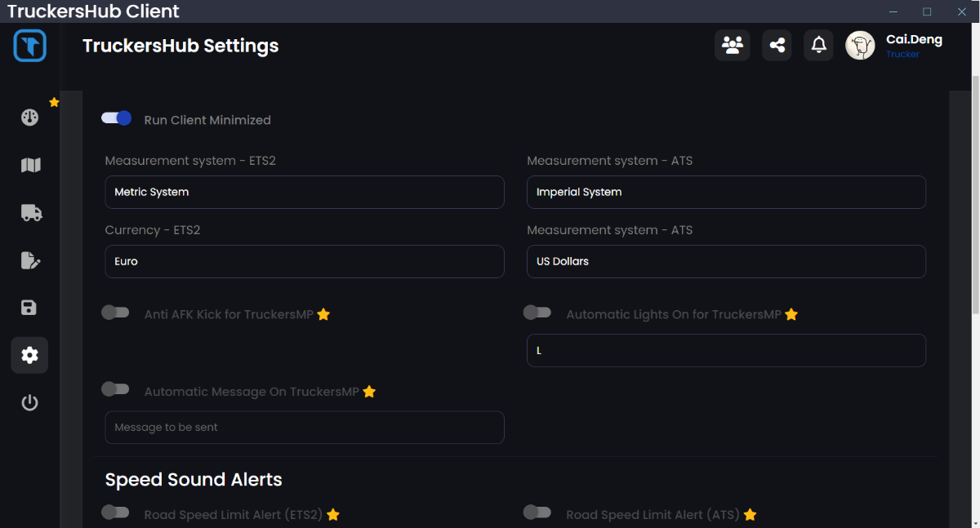
Task: Open the Metric System measurement dropdown
Action: click(x=304, y=193)
